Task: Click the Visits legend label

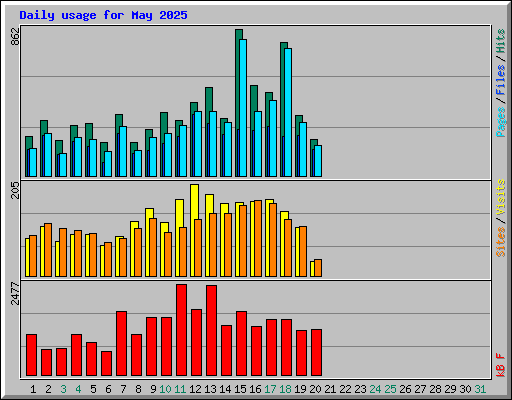Action: click(500, 197)
